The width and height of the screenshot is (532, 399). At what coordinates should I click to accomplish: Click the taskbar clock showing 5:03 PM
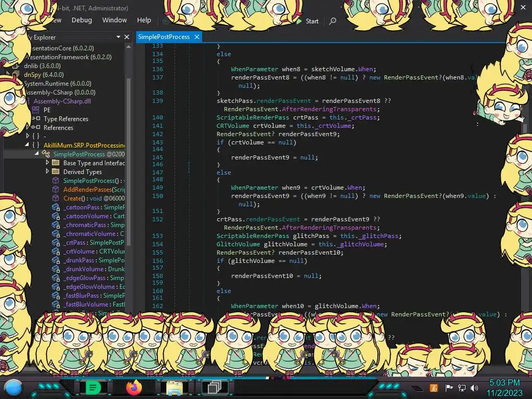tap(504, 388)
